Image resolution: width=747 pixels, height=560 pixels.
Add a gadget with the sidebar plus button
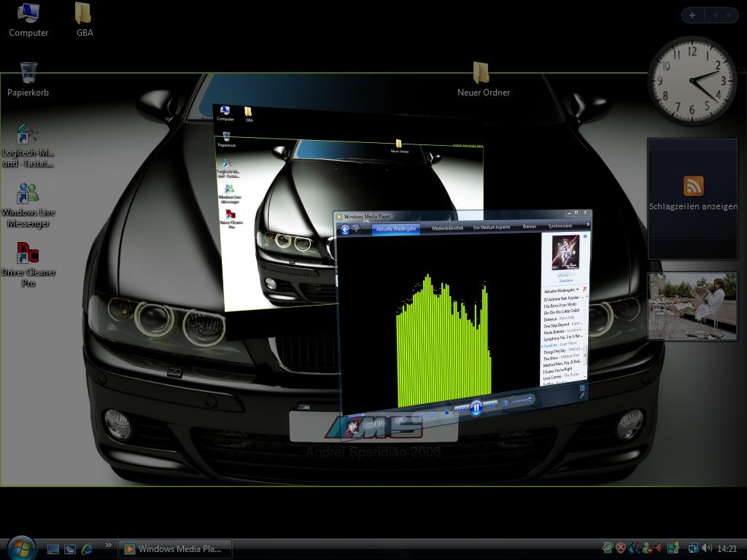[692, 15]
